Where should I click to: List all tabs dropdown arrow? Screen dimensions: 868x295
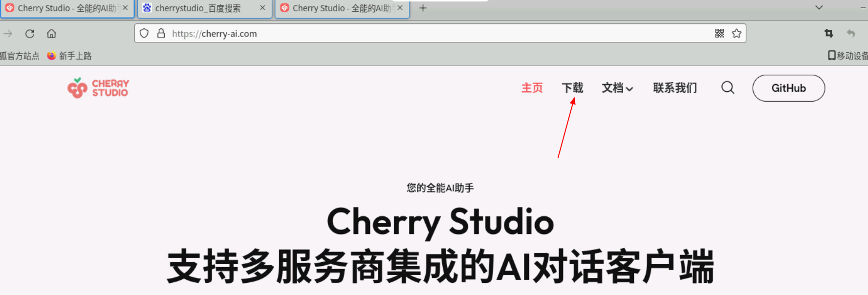click(x=819, y=7)
